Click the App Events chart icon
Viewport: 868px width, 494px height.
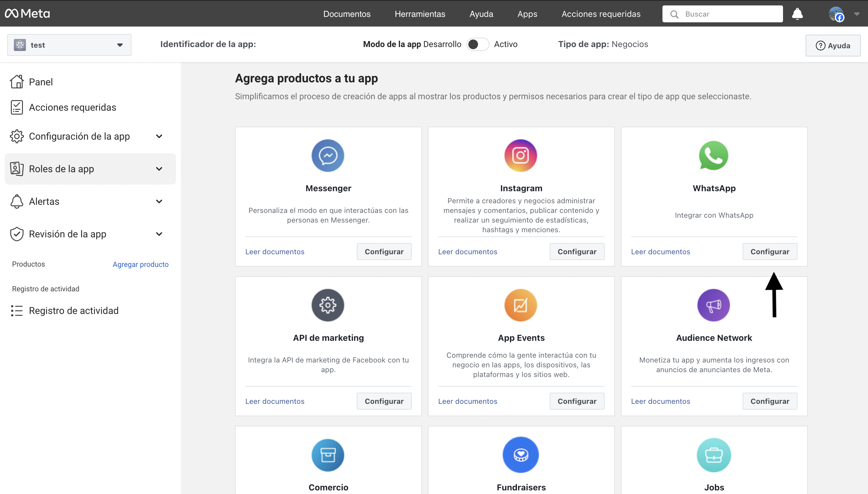(521, 305)
